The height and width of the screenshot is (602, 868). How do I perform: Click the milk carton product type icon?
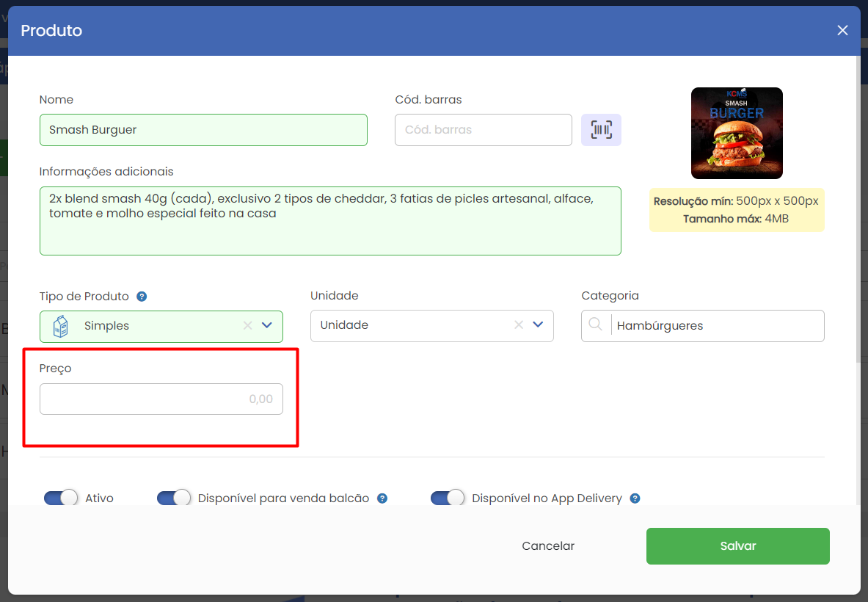pyautogui.click(x=60, y=326)
